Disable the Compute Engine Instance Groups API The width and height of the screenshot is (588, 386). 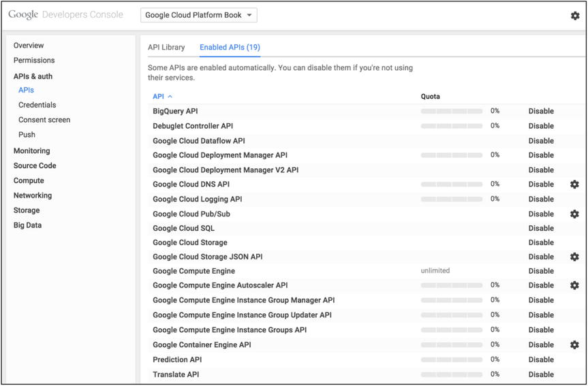541,329
